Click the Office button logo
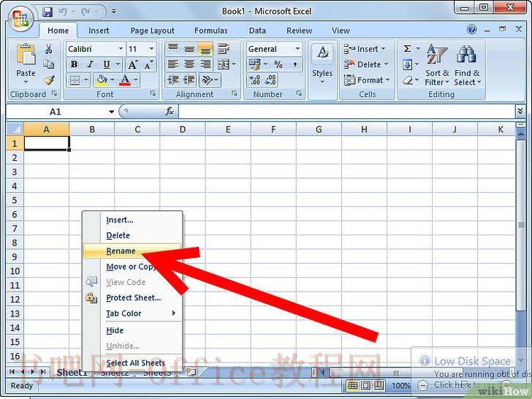 [20, 19]
